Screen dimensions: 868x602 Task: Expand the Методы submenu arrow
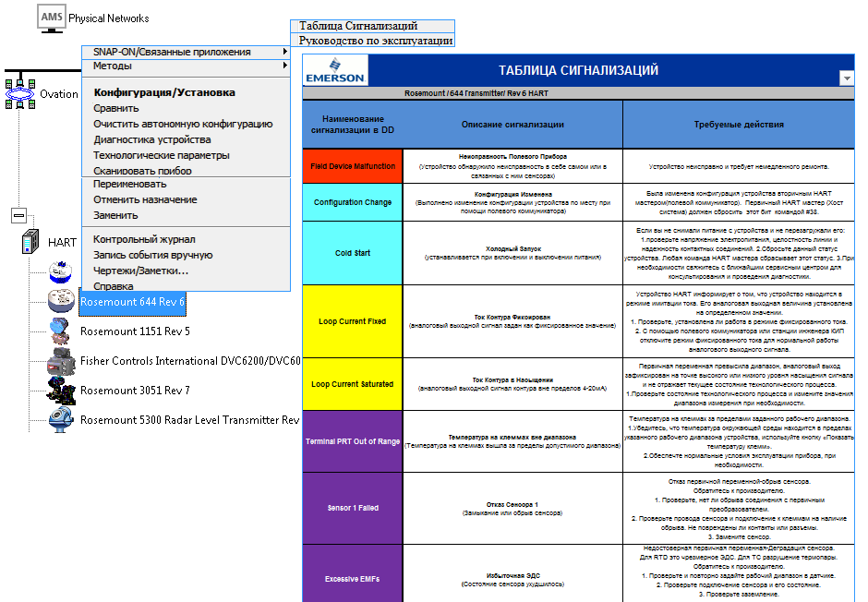click(x=284, y=66)
